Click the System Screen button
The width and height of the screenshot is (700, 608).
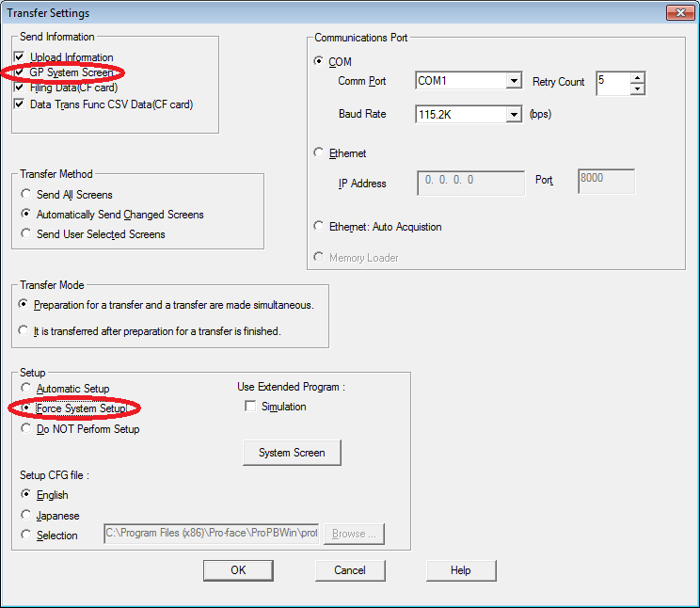point(292,453)
